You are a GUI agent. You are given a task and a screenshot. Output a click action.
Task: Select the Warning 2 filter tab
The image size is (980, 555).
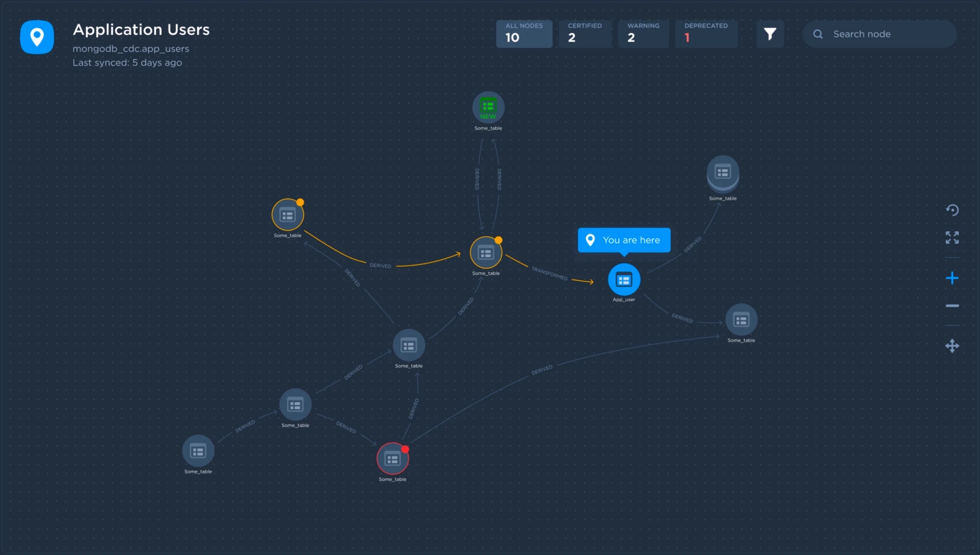(x=643, y=34)
